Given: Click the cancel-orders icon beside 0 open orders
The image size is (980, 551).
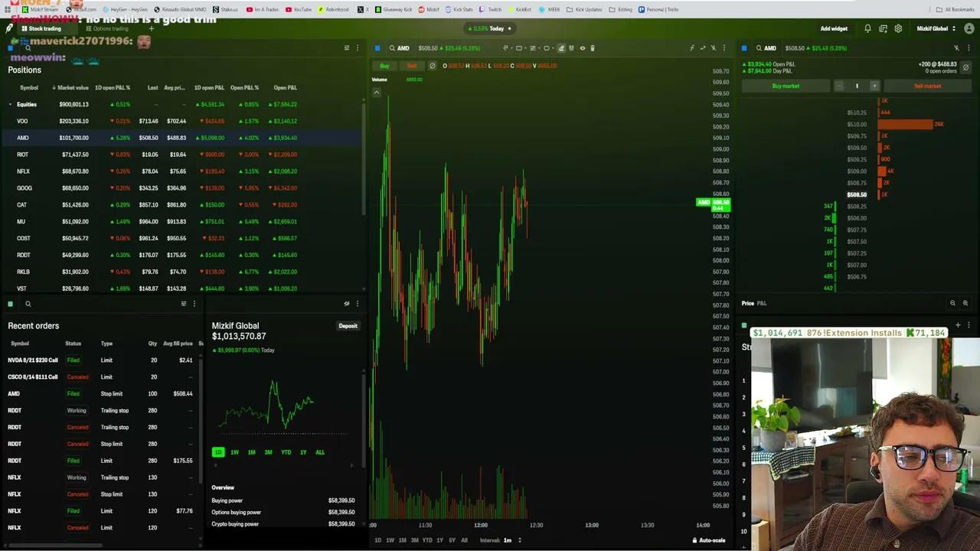Looking at the screenshot, I should click(965, 67).
